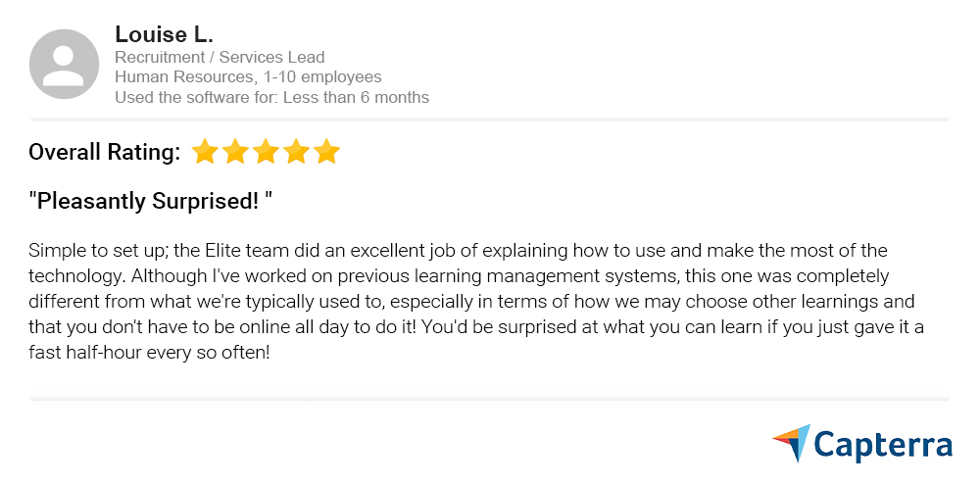980x485 pixels.
Task: Click the review line starting 'Simple to set up'
Action: (x=458, y=250)
